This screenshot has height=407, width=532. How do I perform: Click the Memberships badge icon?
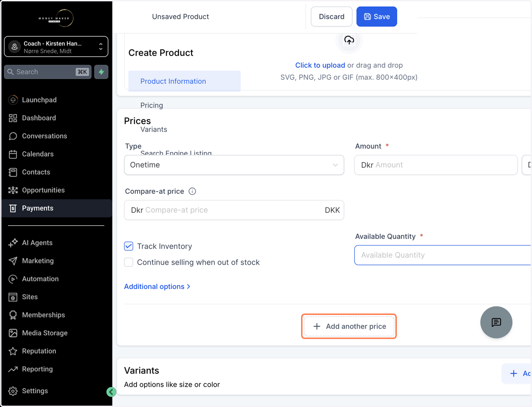[x=13, y=315]
